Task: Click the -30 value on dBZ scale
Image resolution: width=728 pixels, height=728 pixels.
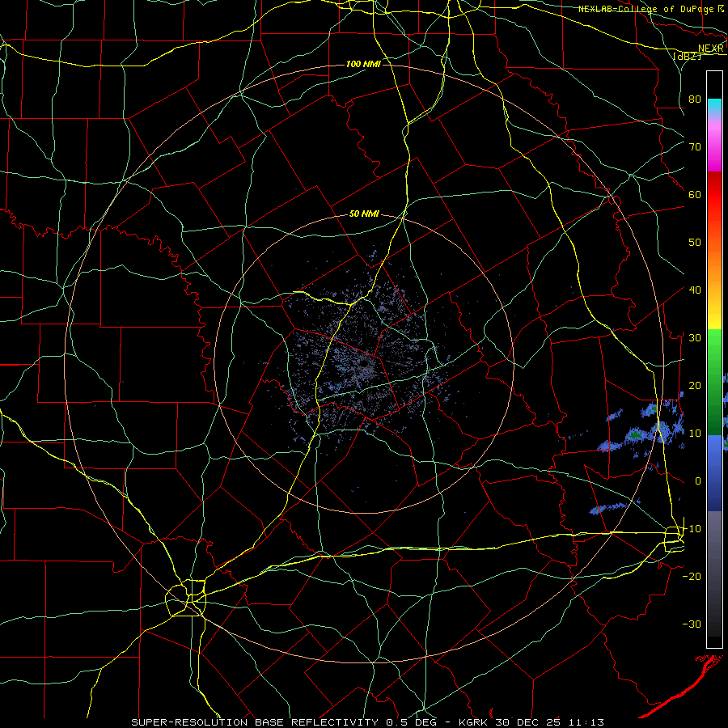Action: 692,624
